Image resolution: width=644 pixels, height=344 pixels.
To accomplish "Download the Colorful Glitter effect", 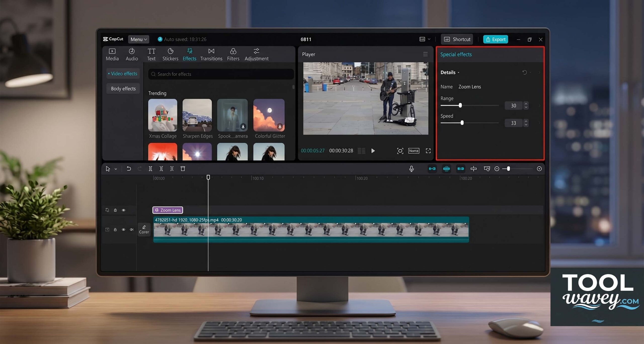I will (x=280, y=126).
